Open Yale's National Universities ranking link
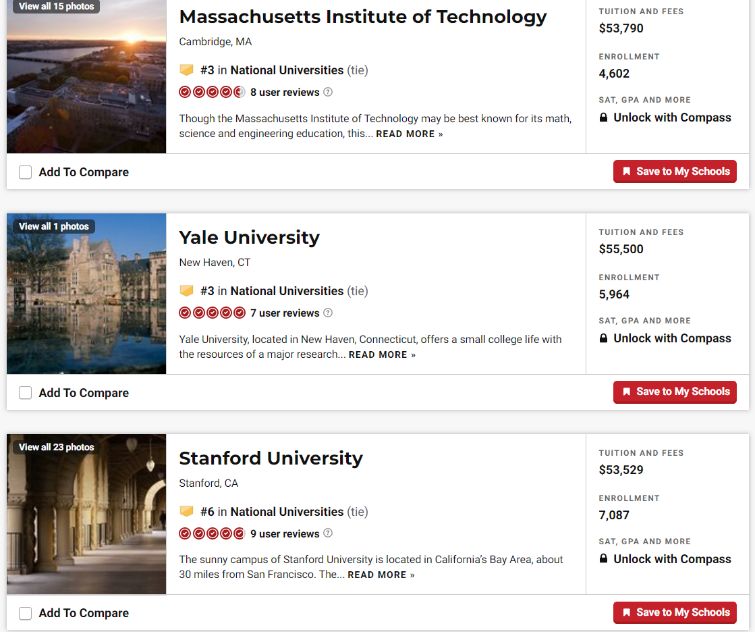The image size is (755, 632). point(286,291)
